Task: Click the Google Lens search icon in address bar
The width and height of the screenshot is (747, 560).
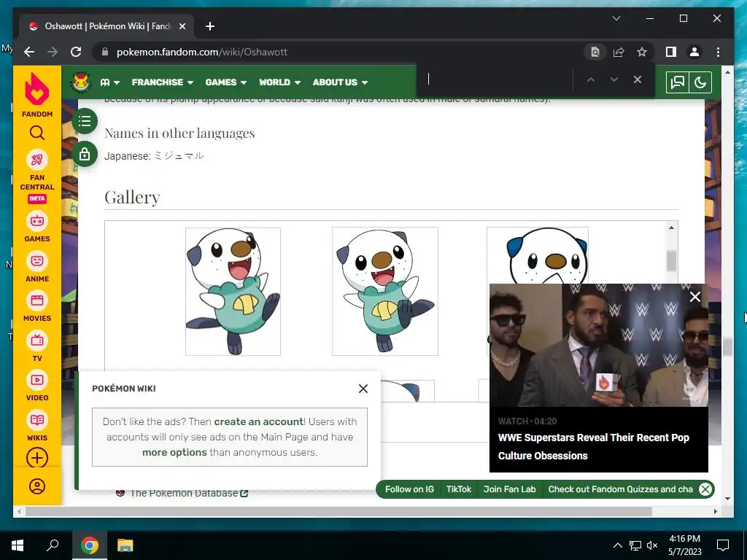Action: coord(595,52)
